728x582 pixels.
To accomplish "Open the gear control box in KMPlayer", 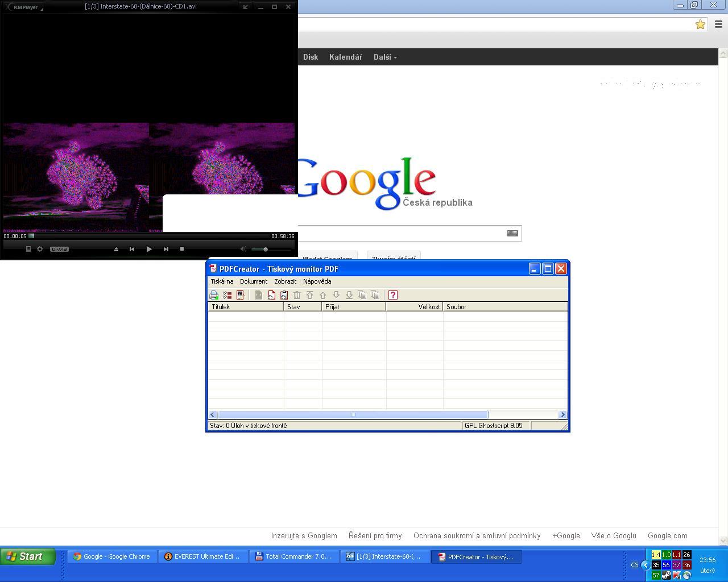I will tap(40, 249).
